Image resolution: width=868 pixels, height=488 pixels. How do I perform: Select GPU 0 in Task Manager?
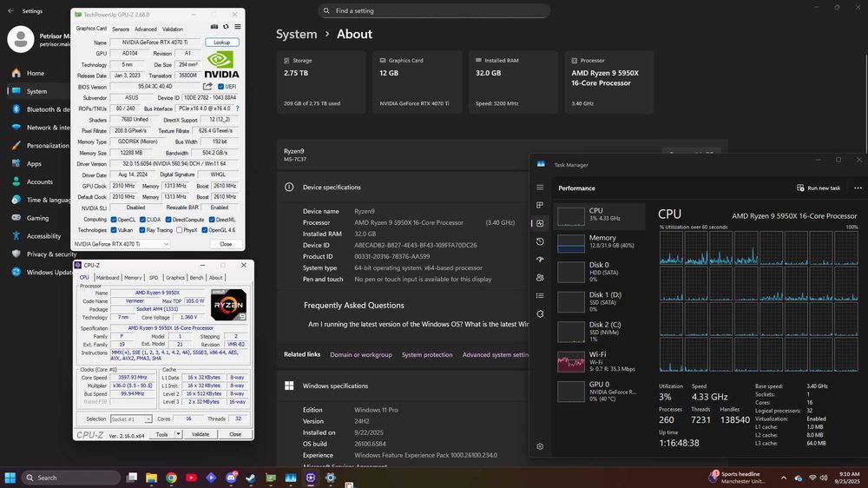[599, 391]
